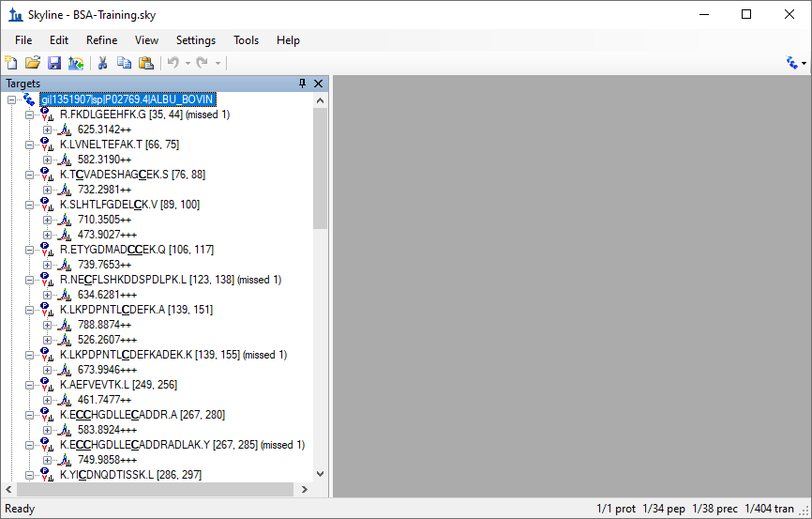
Task: Click peptide icon for R.NECFLSHKDDSPDLPK.L
Action: [x=47, y=280]
